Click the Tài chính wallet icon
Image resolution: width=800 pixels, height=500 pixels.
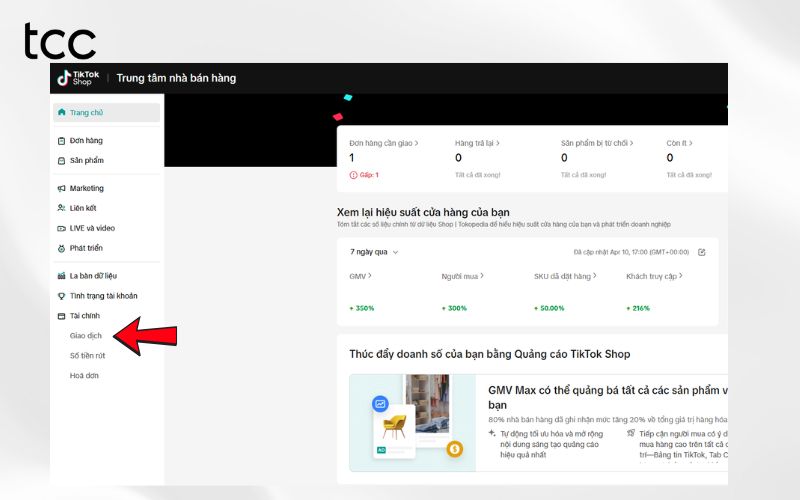[61, 316]
